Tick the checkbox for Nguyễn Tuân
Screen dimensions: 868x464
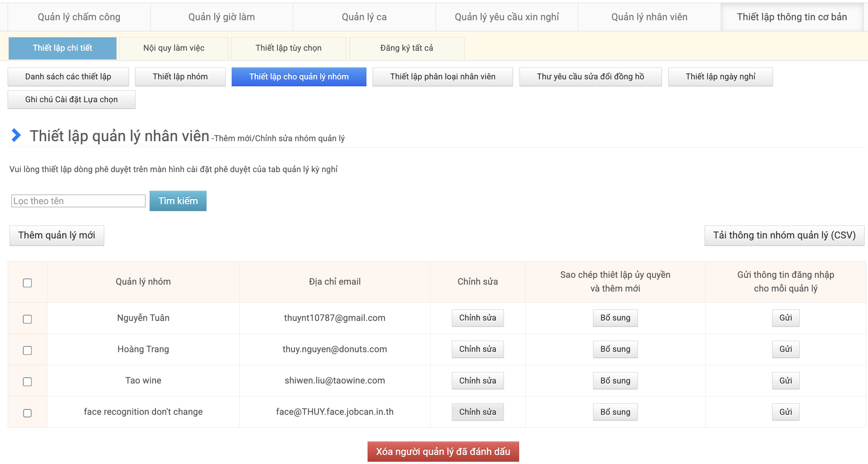tap(27, 319)
